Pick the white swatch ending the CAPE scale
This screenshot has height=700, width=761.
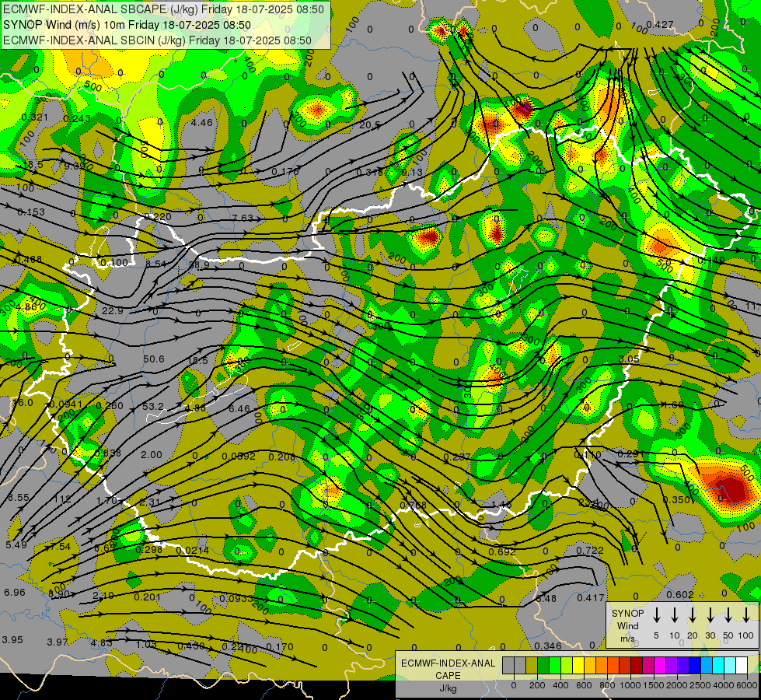742,666
